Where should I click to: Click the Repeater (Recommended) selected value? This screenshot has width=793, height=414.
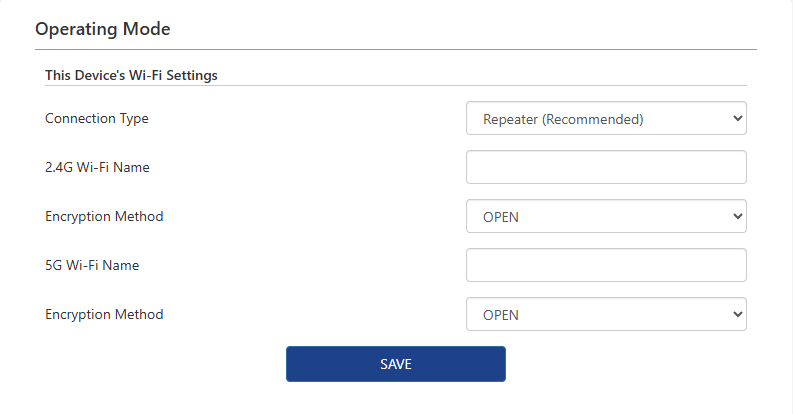click(x=563, y=119)
